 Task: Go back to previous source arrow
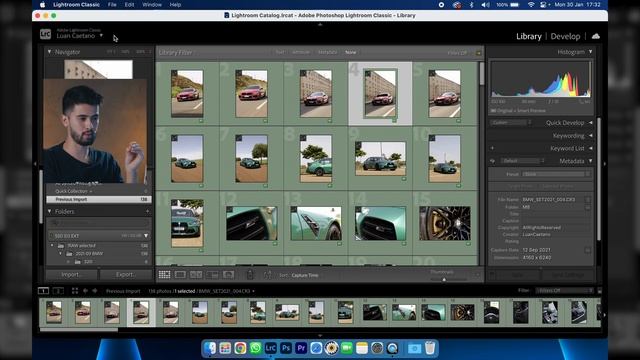tap(85, 291)
